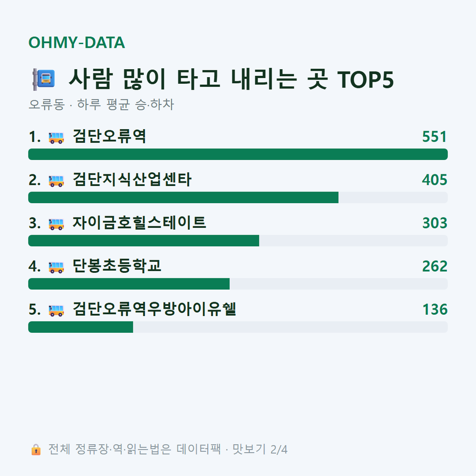Select the 검단오류역 station name
Screen dimensions: 476x476
(110, 136)
